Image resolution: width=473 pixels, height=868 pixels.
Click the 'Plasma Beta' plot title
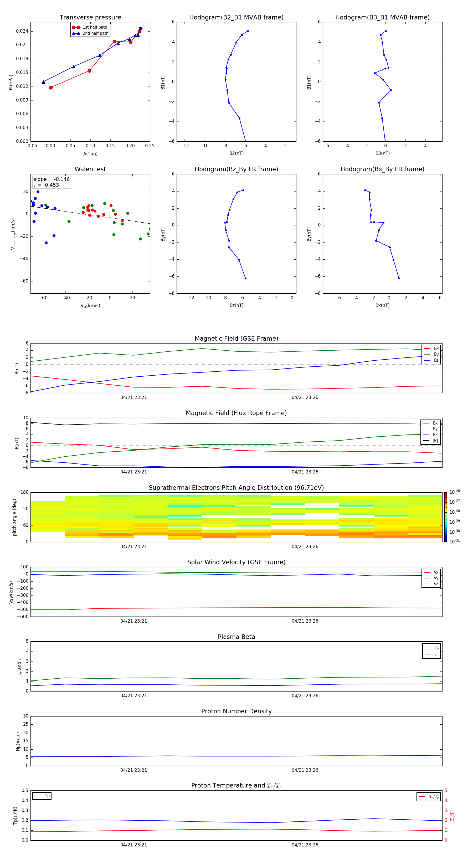(236, 637)
